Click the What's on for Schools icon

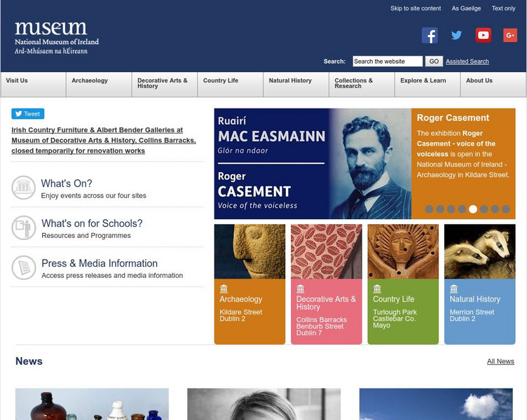point(24,227)
